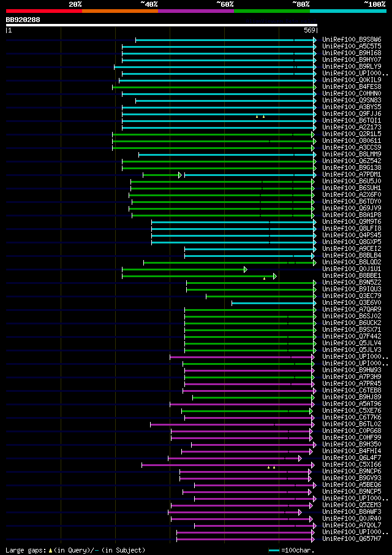392x555 pixels.
Task: Click the red 20% identity legend segment
Action: (44, 11)
